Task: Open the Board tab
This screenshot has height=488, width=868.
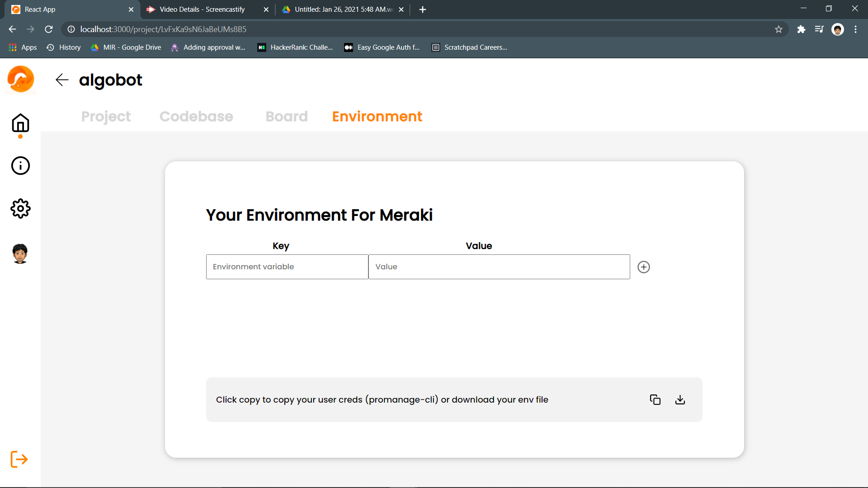Action: (287, 117)
